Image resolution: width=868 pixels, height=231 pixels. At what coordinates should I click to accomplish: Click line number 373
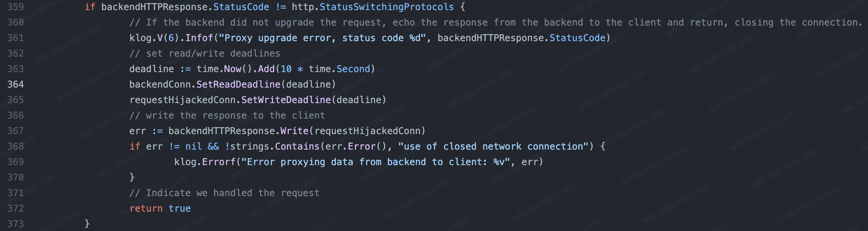(16, 224)
